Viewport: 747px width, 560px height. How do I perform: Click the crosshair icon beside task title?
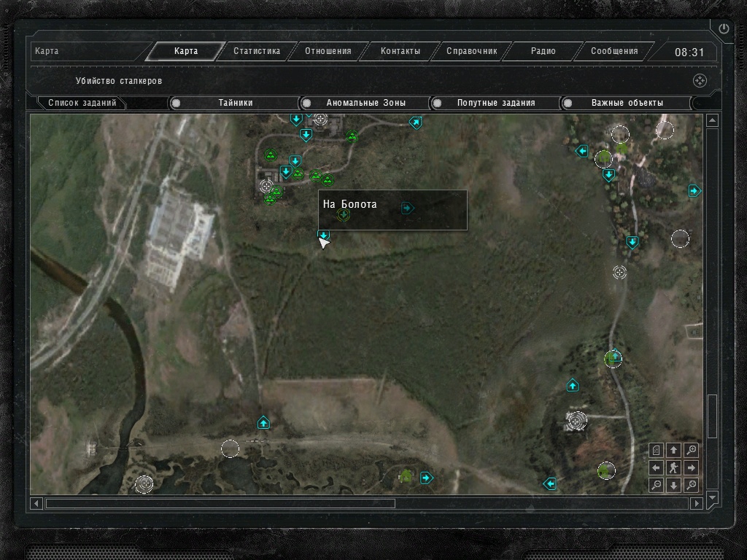[x=700, y=80]
